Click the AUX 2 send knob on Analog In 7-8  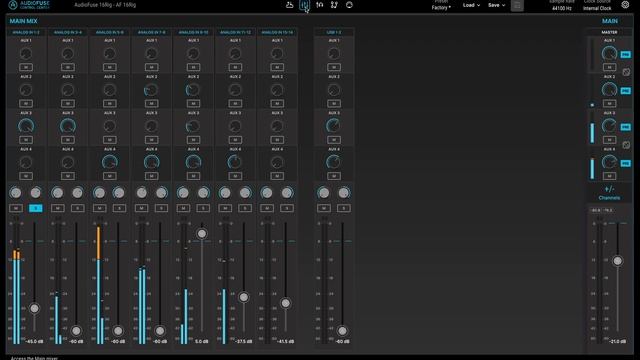tap(151, 90)
